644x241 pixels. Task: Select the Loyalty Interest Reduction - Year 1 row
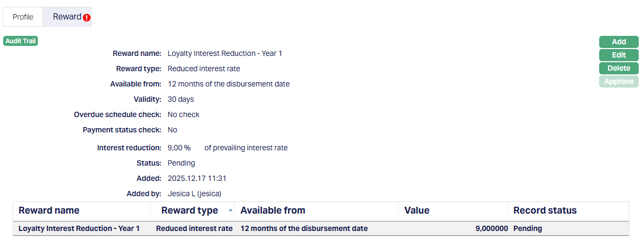point(79,228)
